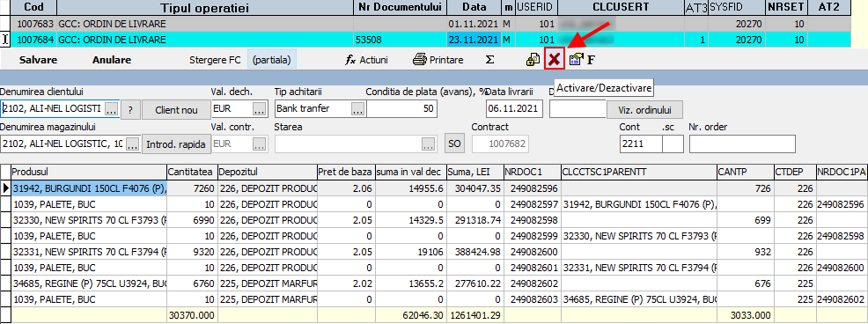Click the Cantitatea column header
The height and width of the screenshot is (324, 868).
[192, 172]
